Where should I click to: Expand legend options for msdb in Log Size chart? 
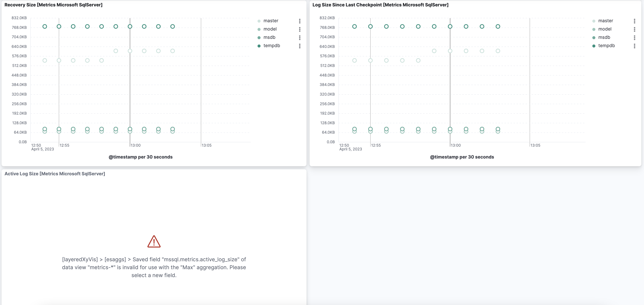click(635, 38)
